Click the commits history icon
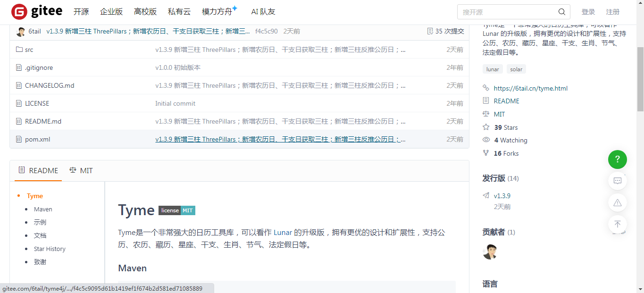644x293 pixels. coord(430,31)
